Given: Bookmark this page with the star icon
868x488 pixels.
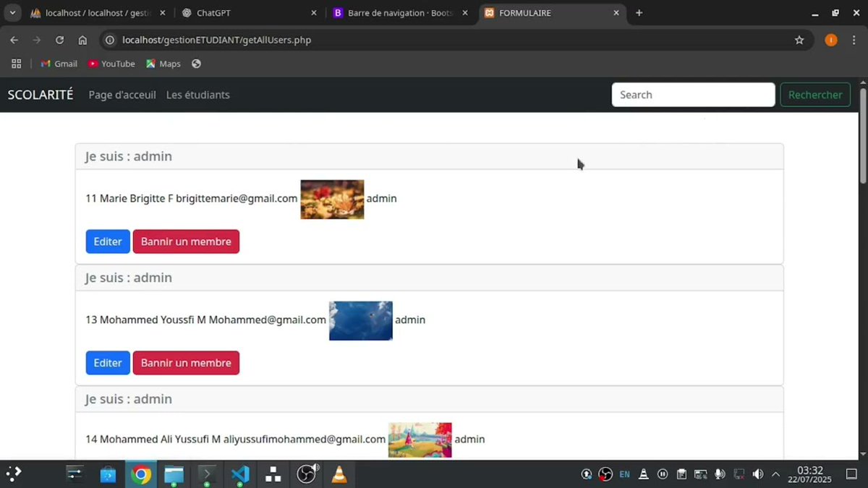Looking at the screenshot, I should pyautogui.click(x=800, y=40).
